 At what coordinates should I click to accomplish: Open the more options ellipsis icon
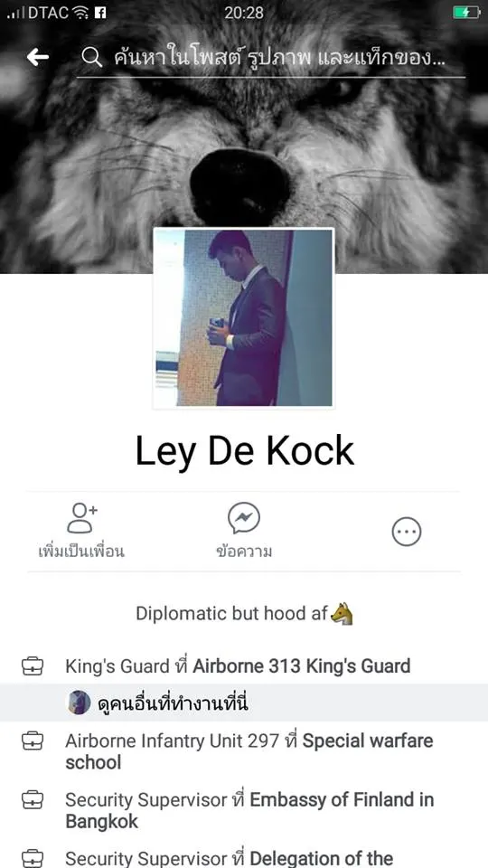pyautogui.click(x=407, y=532)
